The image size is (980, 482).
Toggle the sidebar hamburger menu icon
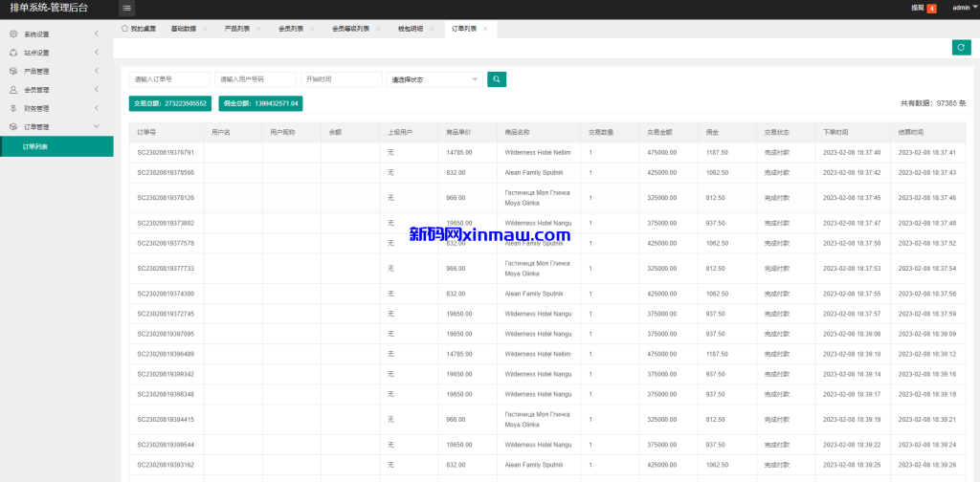[127, 8]
